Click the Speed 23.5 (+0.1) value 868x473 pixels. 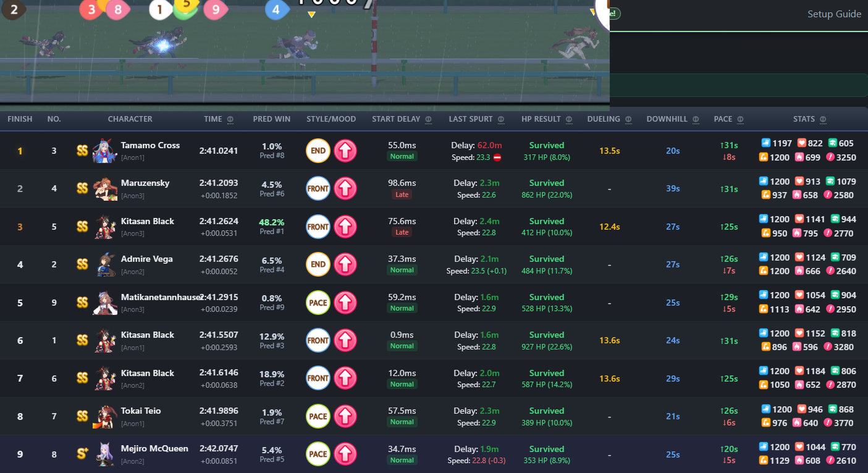click(476, 270)
